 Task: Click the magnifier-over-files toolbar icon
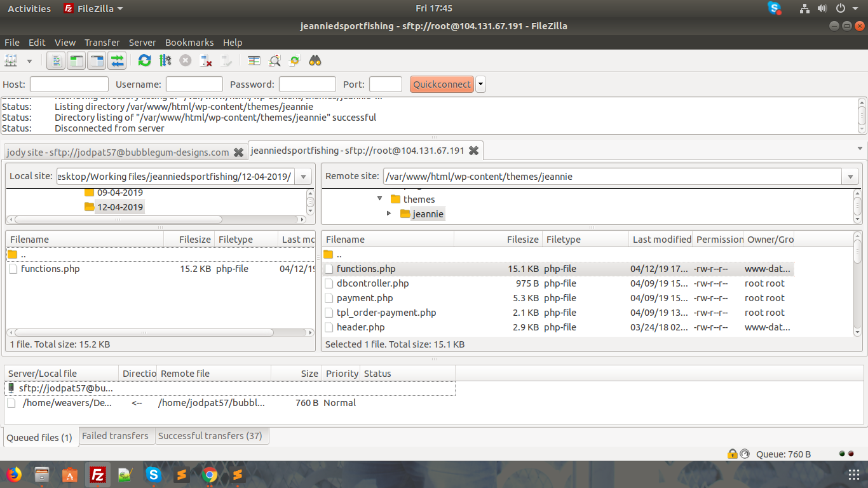click(x=275, y=61)
